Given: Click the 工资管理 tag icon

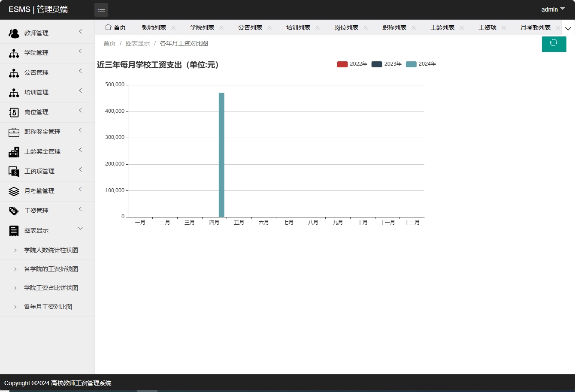Looking at the screenshot, I should 14,211.
